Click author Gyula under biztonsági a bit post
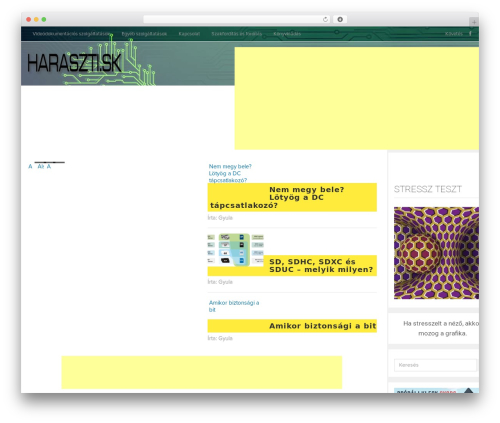Viewport: 500px width, 423px height. tap(225, 338)
